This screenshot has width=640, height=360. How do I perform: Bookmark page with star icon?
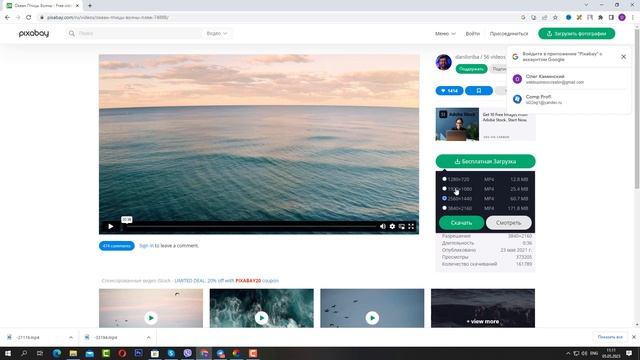[555, 18]
